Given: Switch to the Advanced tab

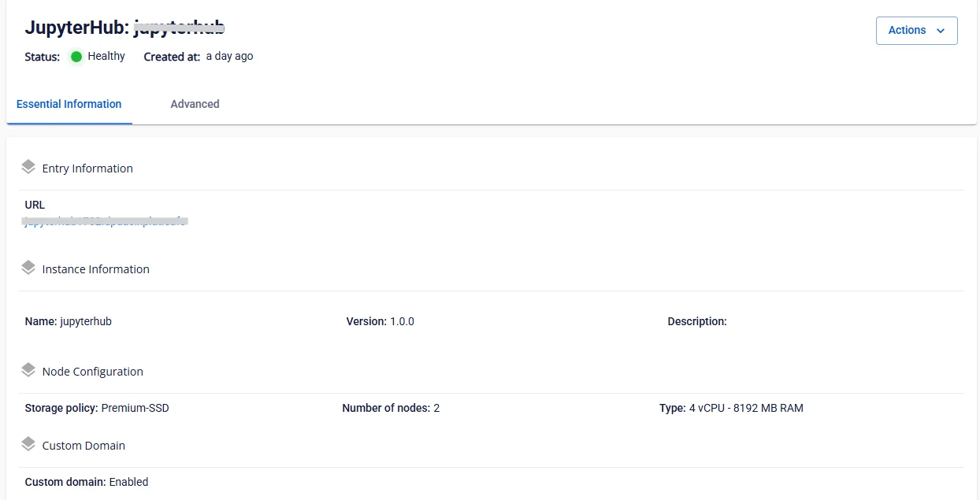Looking at the screenshot, I should pos(195,104).
